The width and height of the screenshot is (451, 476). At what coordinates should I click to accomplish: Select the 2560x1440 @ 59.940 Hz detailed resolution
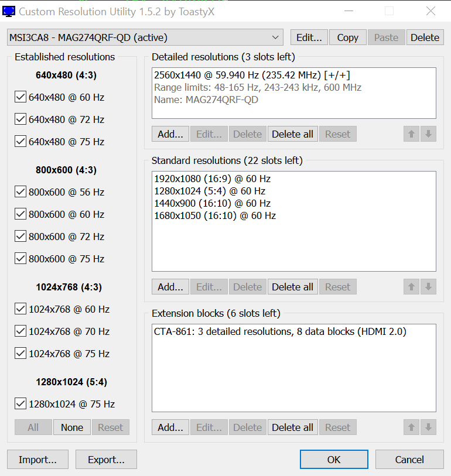click(252, 76)
